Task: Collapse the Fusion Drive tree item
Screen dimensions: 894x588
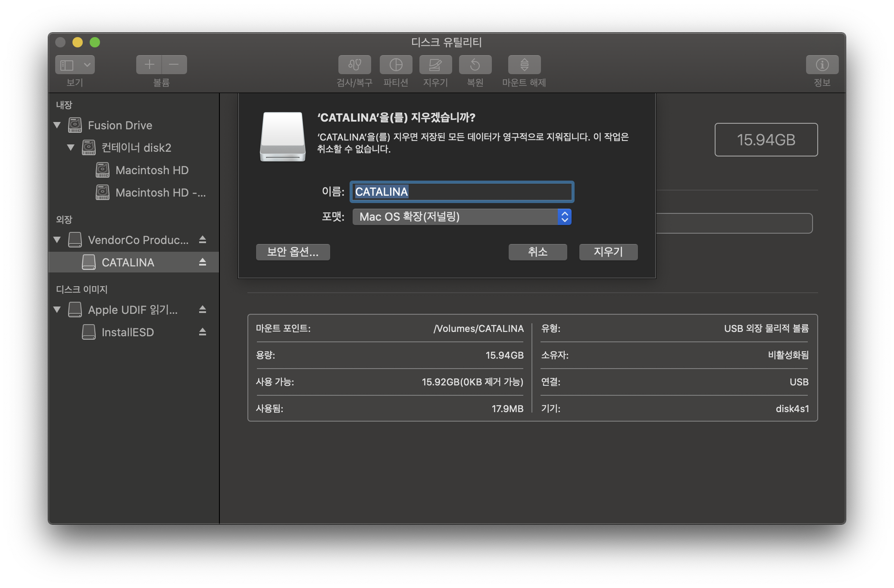Action: pyautogui.click(x=57, y=125)
